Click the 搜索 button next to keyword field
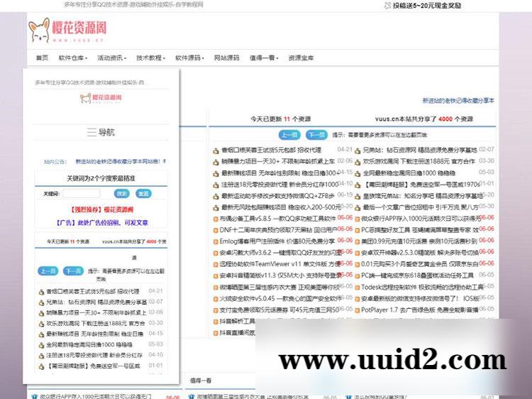Viewport: 532px width, 399px height. click(x=122, y=194)
